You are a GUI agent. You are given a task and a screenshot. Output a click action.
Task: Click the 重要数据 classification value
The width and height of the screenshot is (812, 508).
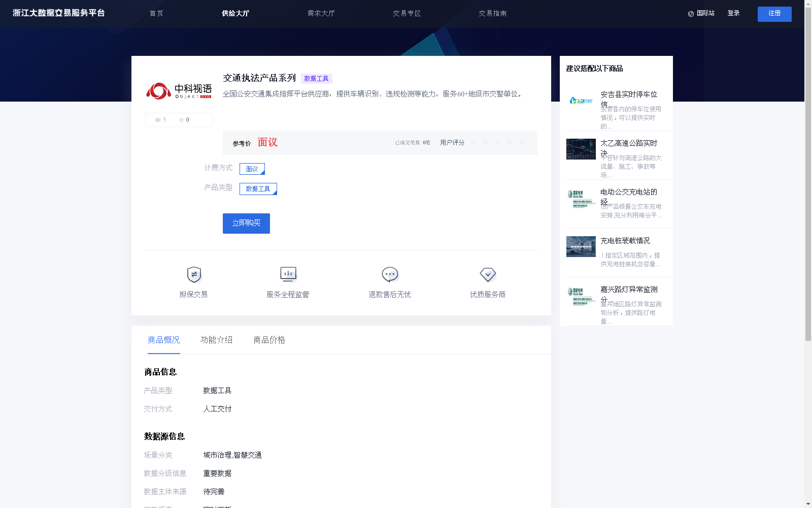click(217, 473)
